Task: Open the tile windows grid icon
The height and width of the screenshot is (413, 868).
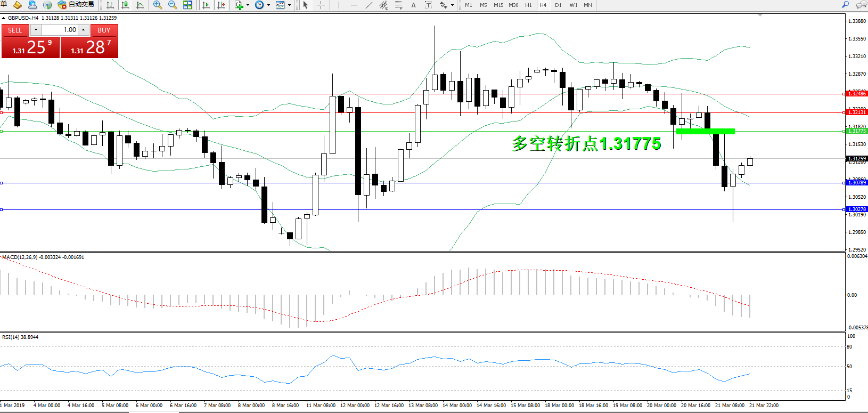Action: 187,5
